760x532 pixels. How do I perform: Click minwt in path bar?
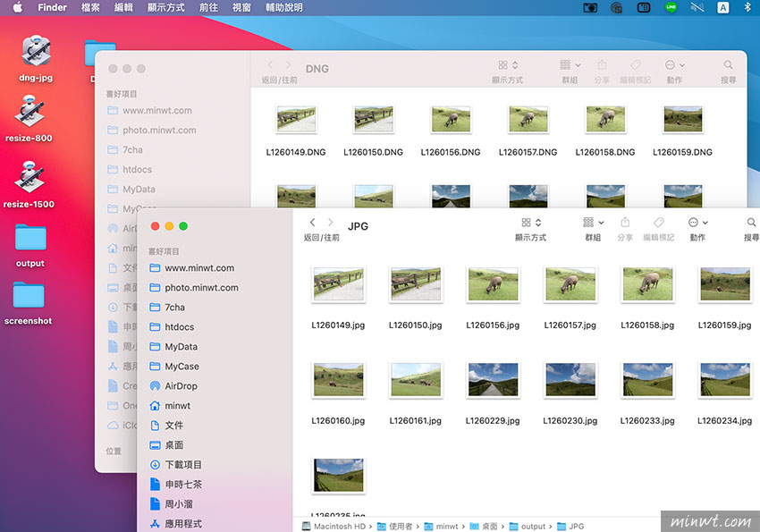[441, 526]
